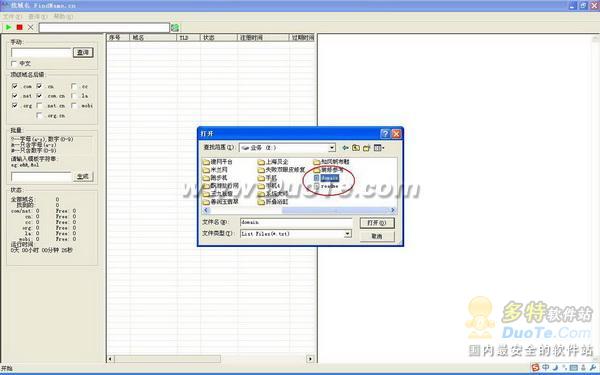The height and width of the screenshot is (375, 600).
Task: Click the 取消 button in dialog
Action: (x=377, y=236)
